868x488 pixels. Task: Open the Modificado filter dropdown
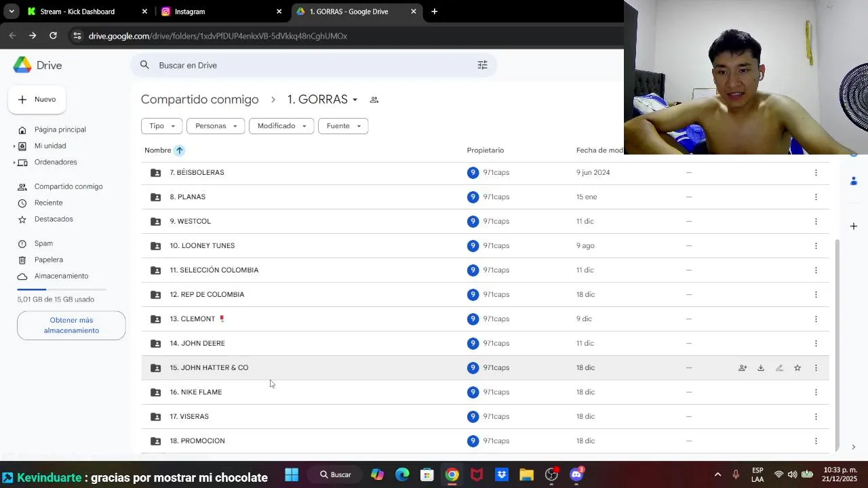(x=281, y=126)
